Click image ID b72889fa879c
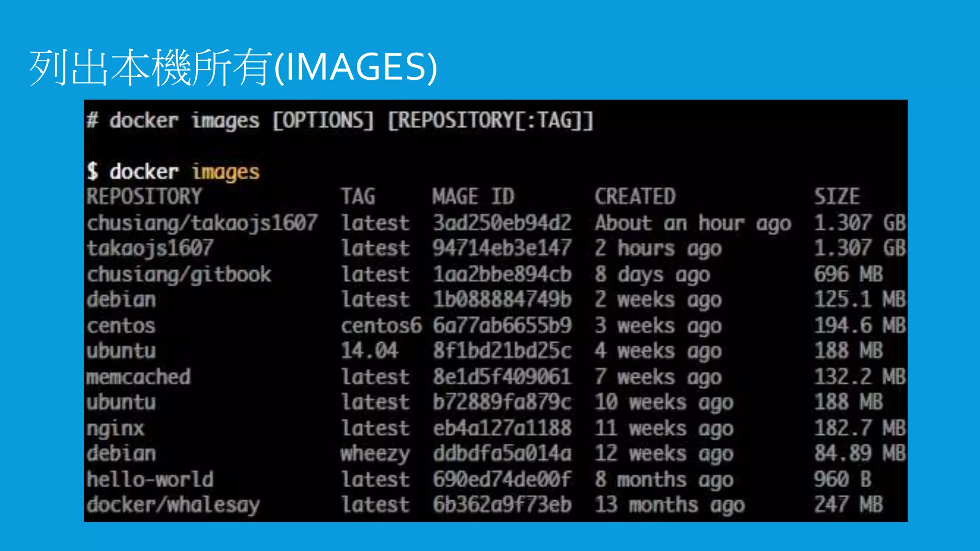 coord(502,402)
